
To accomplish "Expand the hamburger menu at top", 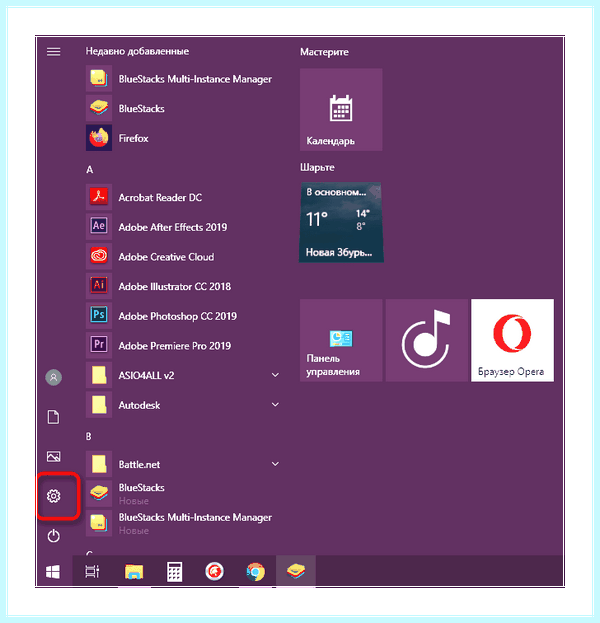I will pyautogui.click(x=54, y=52).
